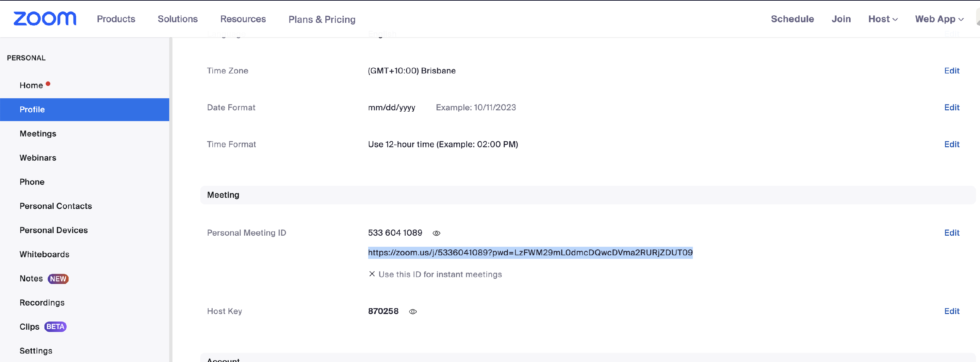Click the BETA badge beside Clips
The width and height of the screenshot is (980, 362).
[55, 327]
